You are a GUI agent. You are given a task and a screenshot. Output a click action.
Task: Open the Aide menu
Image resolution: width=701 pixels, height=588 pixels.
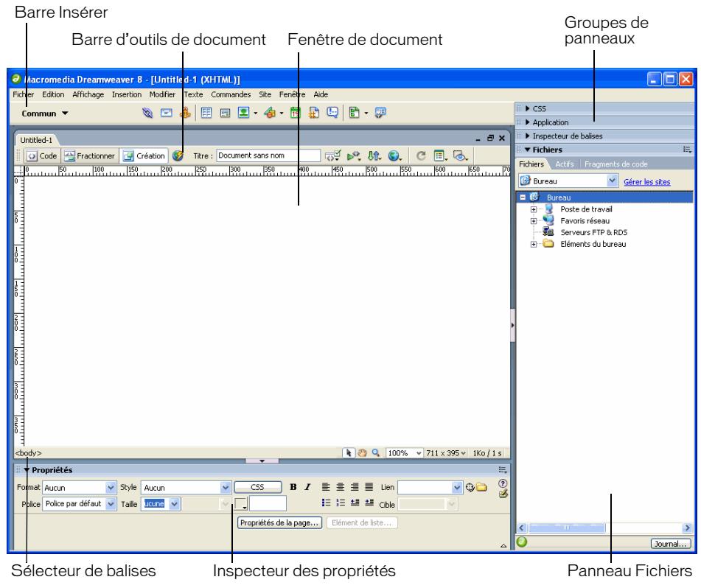321,94
